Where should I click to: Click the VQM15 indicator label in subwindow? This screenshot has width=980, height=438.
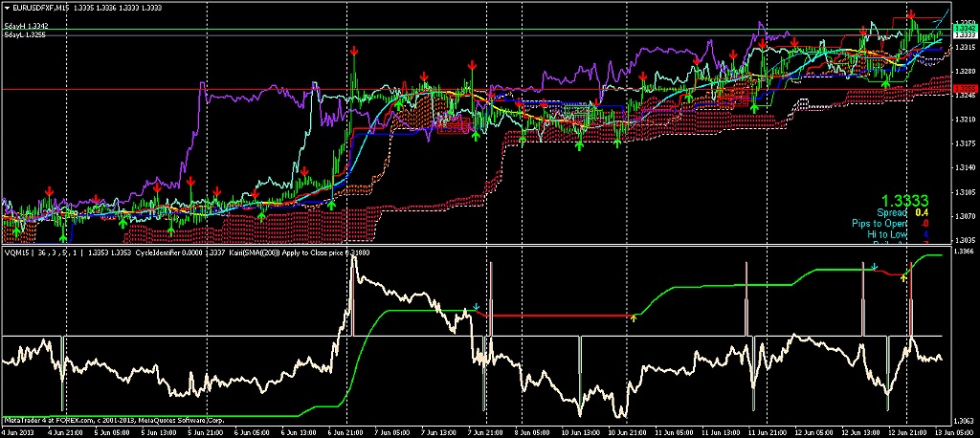coord(16,252)
